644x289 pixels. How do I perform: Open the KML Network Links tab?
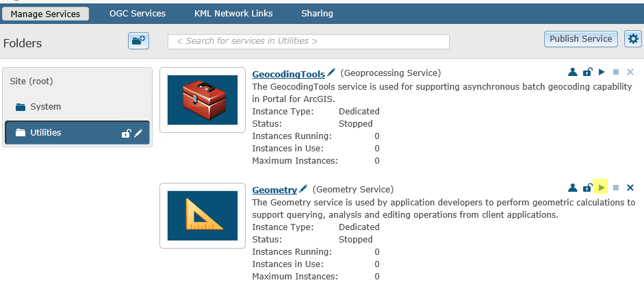[233, 14]
